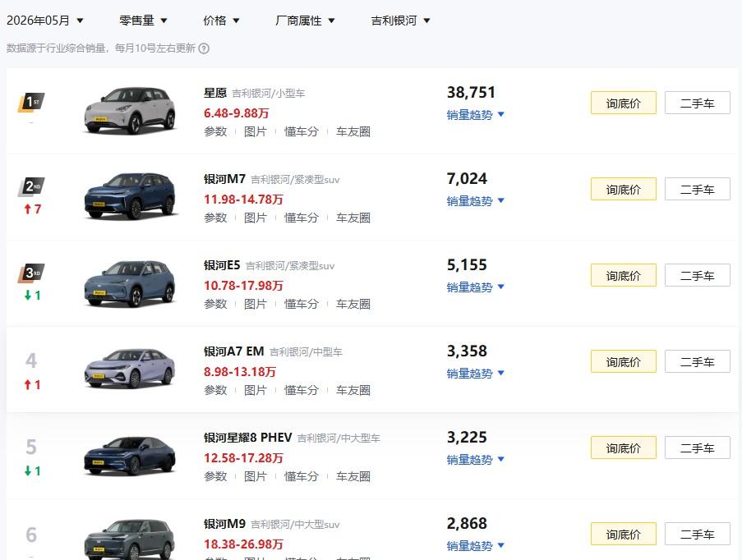Open 图片 link for 银河星耀8 PHEV
This screenshot has height=560, width=742.
(x=255, y=476)
